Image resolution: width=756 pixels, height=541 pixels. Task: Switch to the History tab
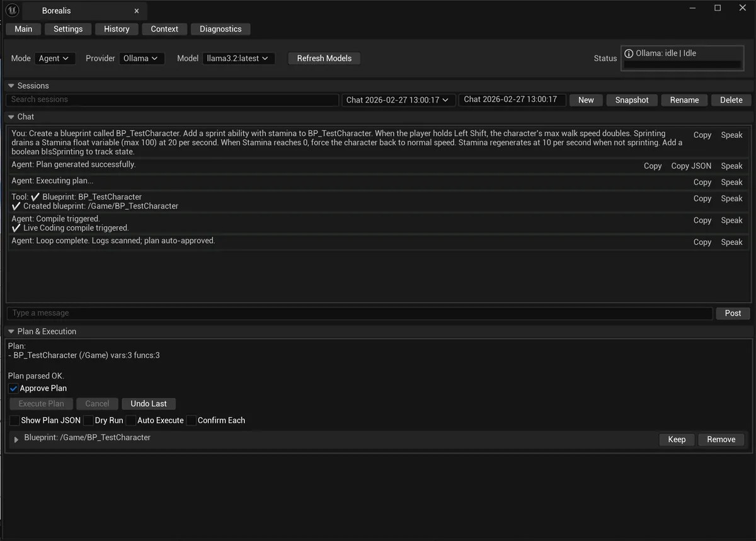click(x=117, y=29)
